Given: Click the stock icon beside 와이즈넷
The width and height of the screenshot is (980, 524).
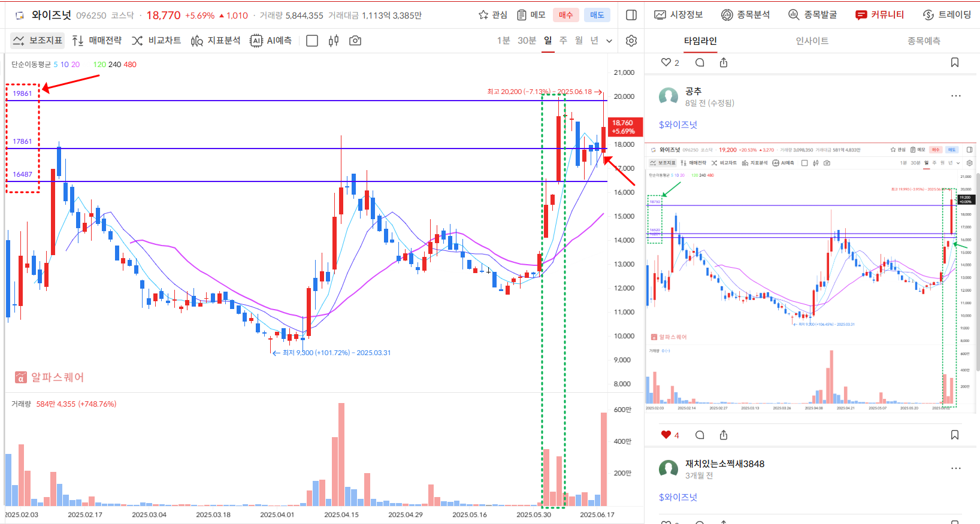Looking at the screenshot, I should (20, 16).
